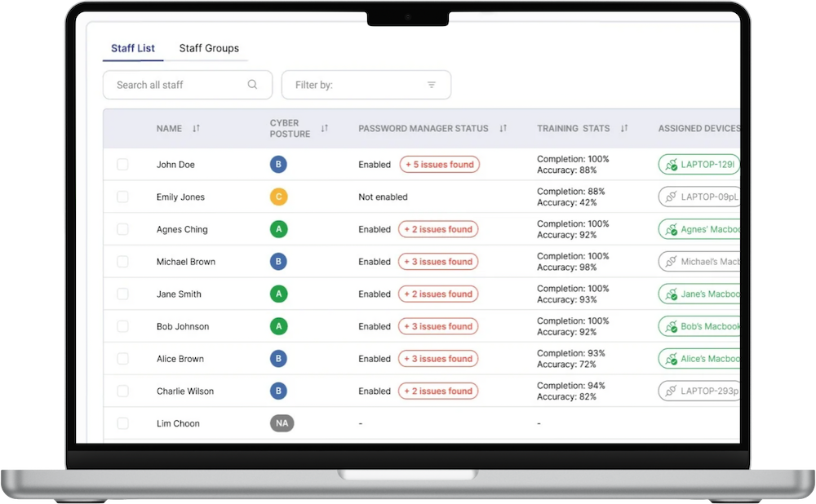
Task: Select Jane Smith's row checkbox
Action: click(x=122, y=294)
